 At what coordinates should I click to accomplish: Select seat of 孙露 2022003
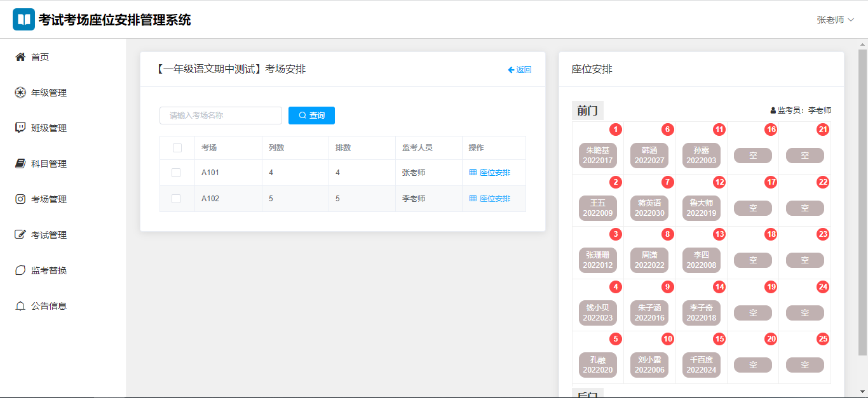(x=702, y=156)
